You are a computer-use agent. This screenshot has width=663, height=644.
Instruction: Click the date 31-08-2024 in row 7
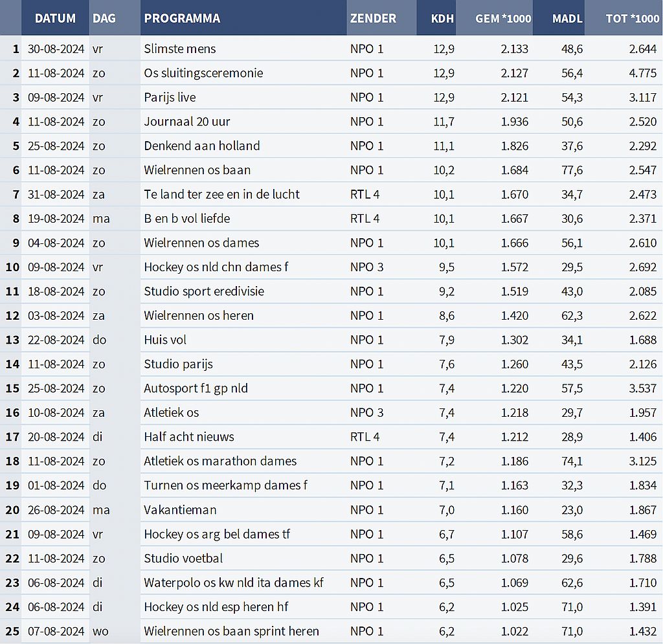[x=56, y=194]
